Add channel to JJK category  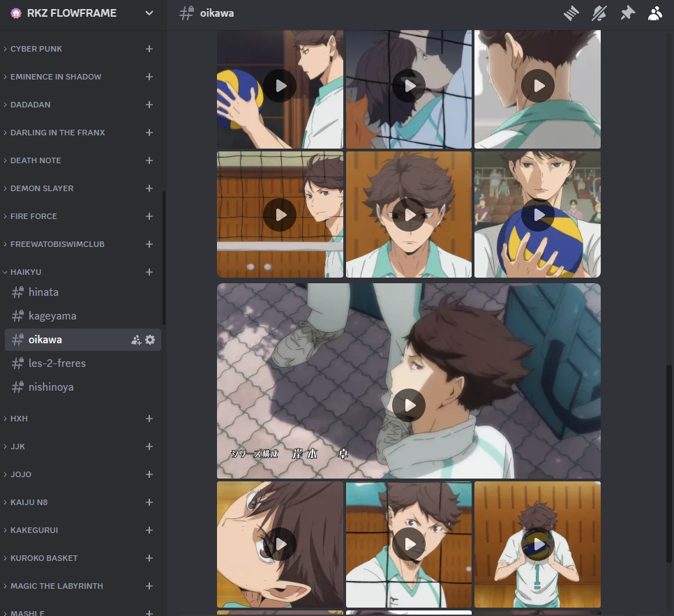[x=149, y=446]
